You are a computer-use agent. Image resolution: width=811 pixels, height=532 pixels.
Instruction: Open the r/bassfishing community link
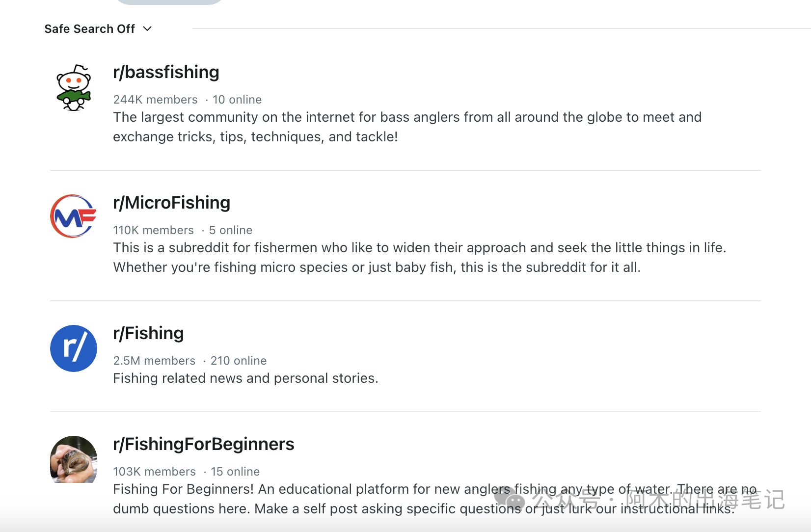166,72
